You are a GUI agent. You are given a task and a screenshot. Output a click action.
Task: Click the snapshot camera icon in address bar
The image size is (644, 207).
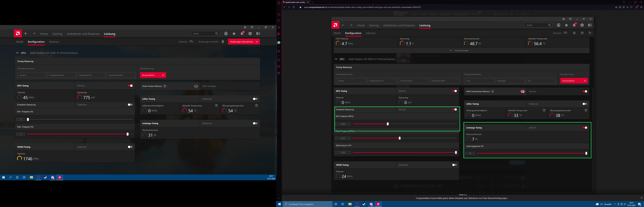[620, 7]
